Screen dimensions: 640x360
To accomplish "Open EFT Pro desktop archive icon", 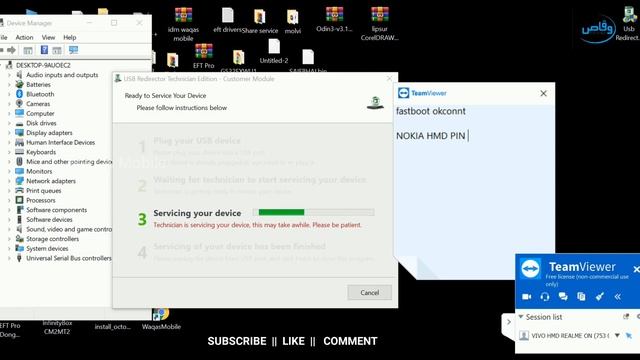I will point(204,56).
